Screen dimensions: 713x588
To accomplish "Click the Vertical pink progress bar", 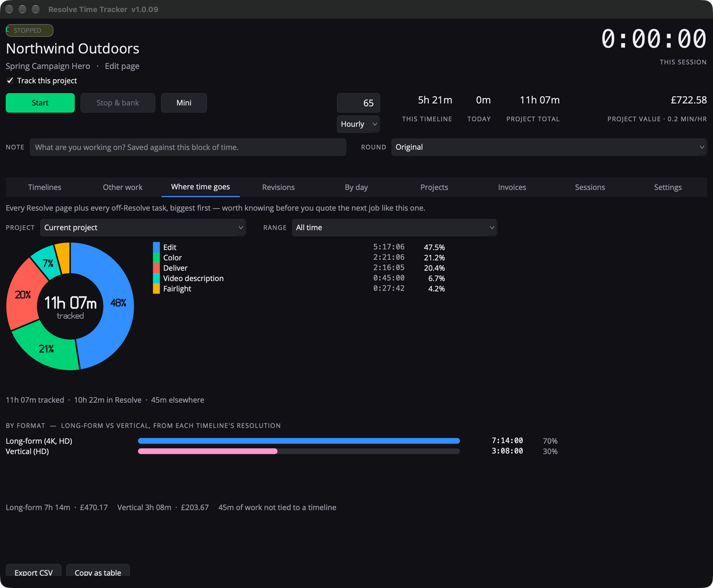I will click(208, 451).
